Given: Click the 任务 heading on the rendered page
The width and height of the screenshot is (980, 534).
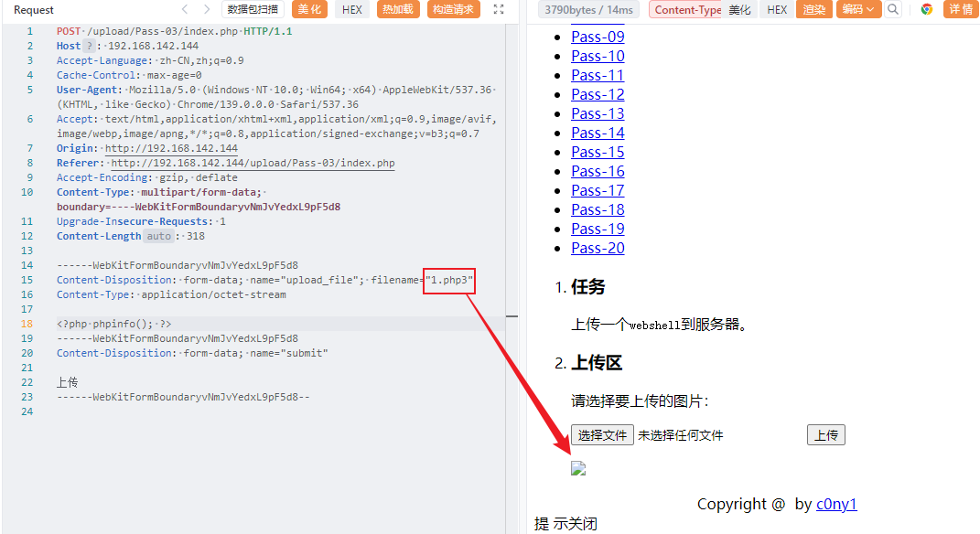Looking at the screenshot, I should tap(588, 287).
